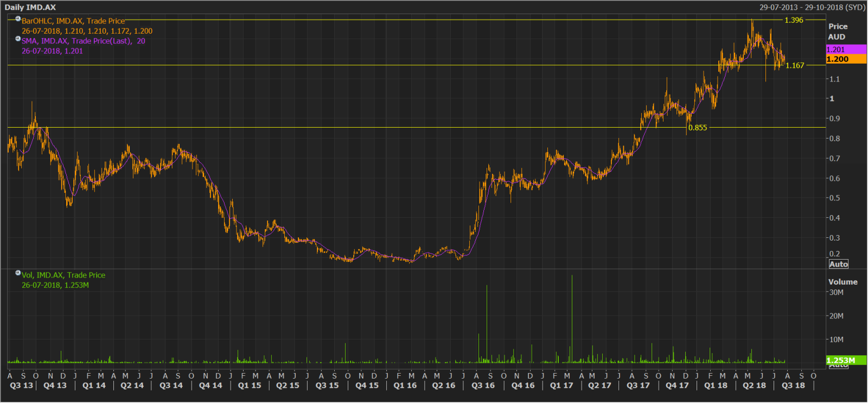868x403 pixels.
Task: Click the 0.5 price axis value
Action: click(x=834, y=198)
